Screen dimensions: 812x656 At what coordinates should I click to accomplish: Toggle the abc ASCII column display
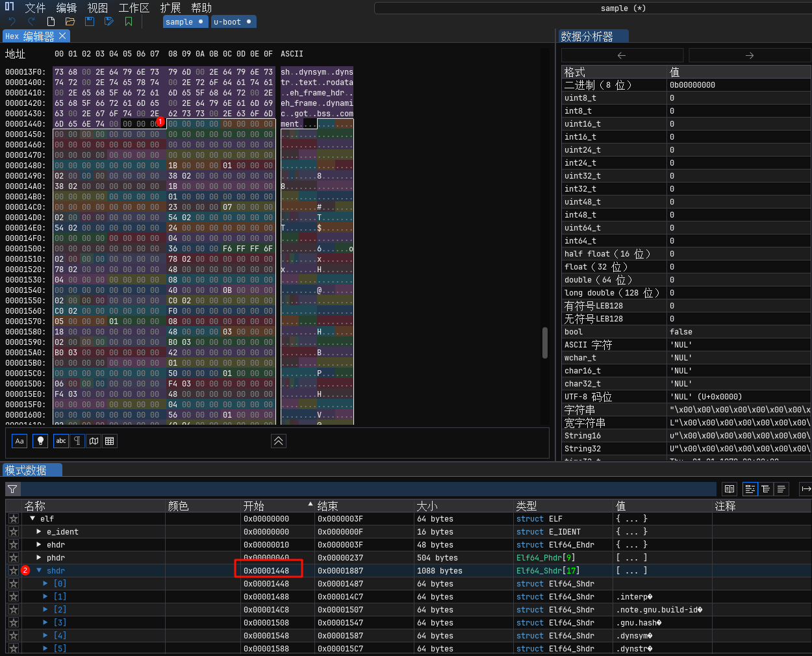(x=61, y=441)
